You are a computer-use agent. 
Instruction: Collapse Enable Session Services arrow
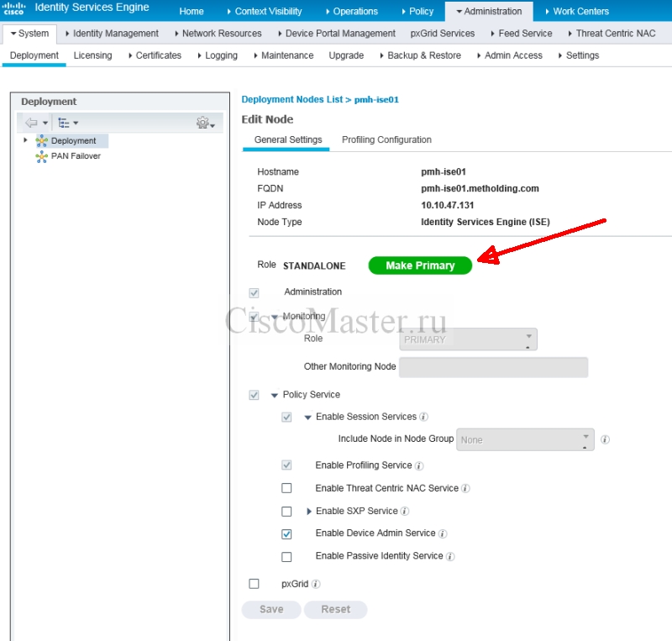307,418
